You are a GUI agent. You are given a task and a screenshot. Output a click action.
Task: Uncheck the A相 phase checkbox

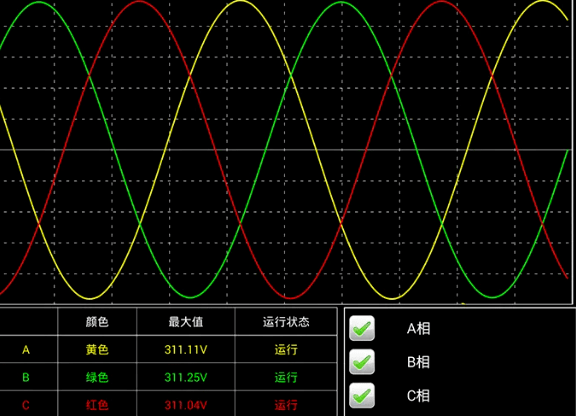(362, 328)
